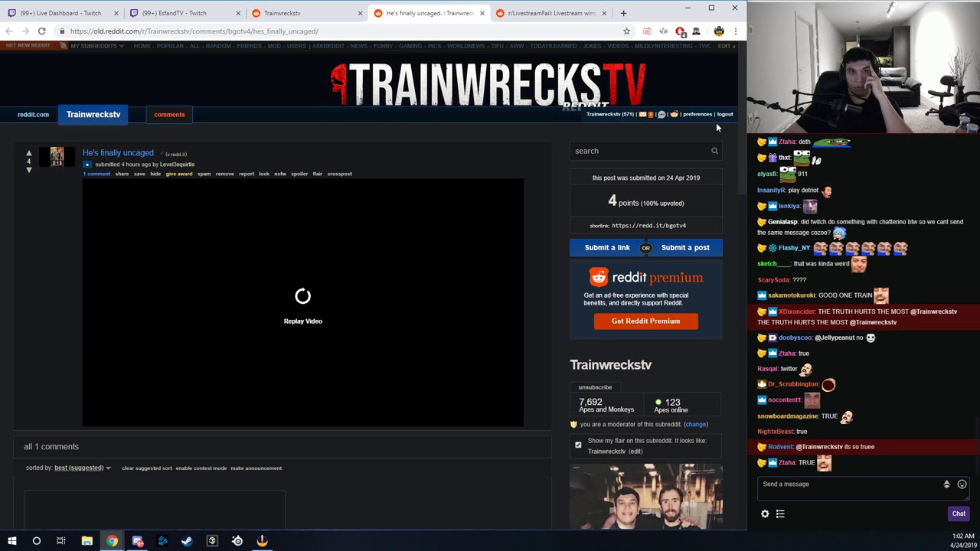980x551 pixels.
Task: Click the preferences link
Action: tap(697, 114)
